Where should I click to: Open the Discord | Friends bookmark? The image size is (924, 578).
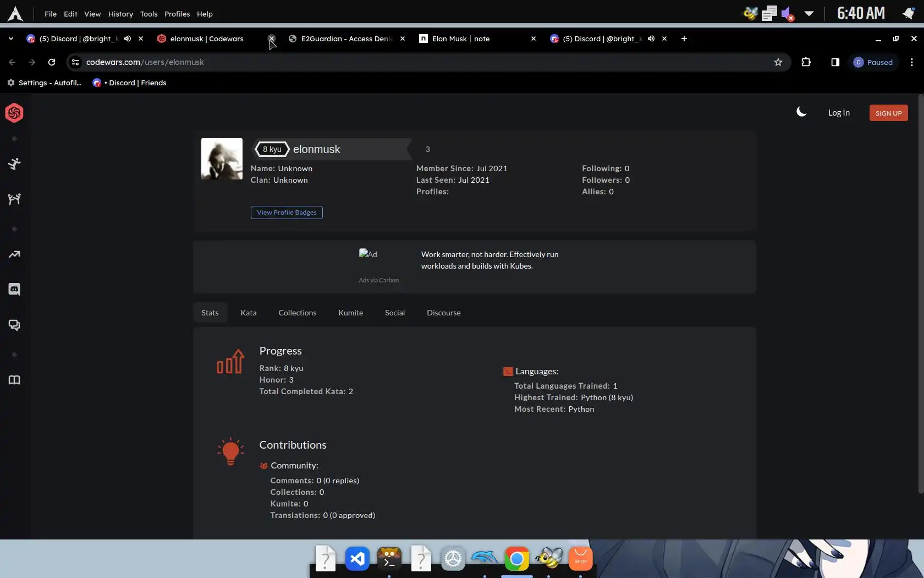pyautogui.click(x=130, y=83)
